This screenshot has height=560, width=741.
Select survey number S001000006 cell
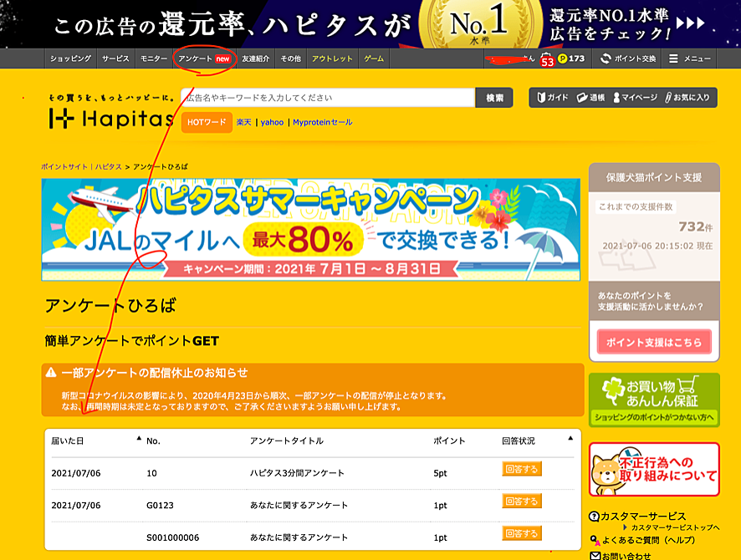[173, 537]
